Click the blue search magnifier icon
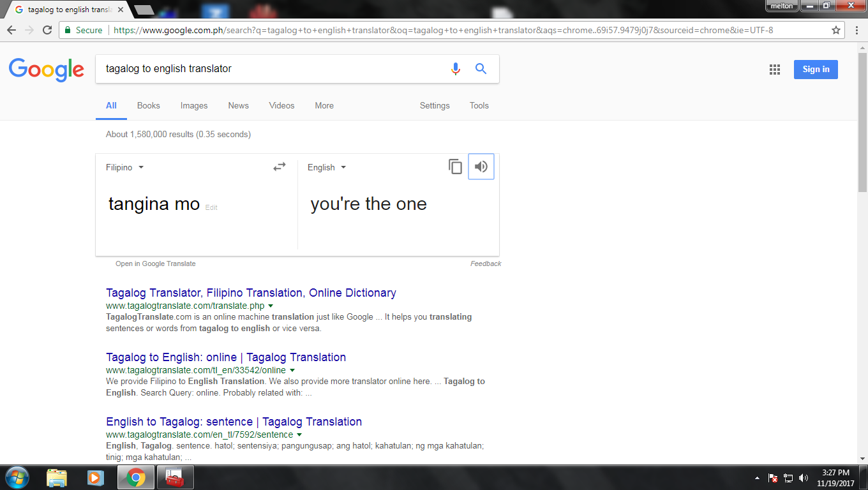Viewport: 868px width, 490px height. [481, 69]
